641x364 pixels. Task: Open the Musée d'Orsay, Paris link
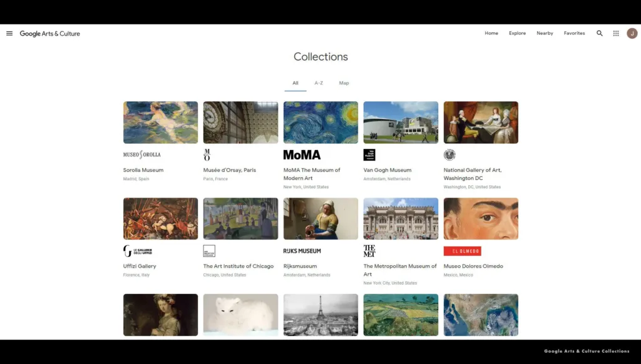tap(229, 170)
